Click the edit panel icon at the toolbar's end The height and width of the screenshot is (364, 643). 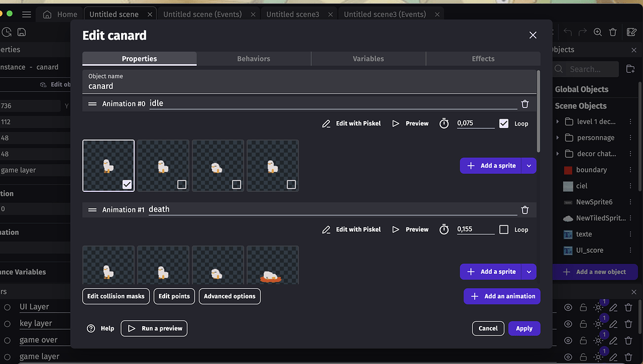point(632,32)
